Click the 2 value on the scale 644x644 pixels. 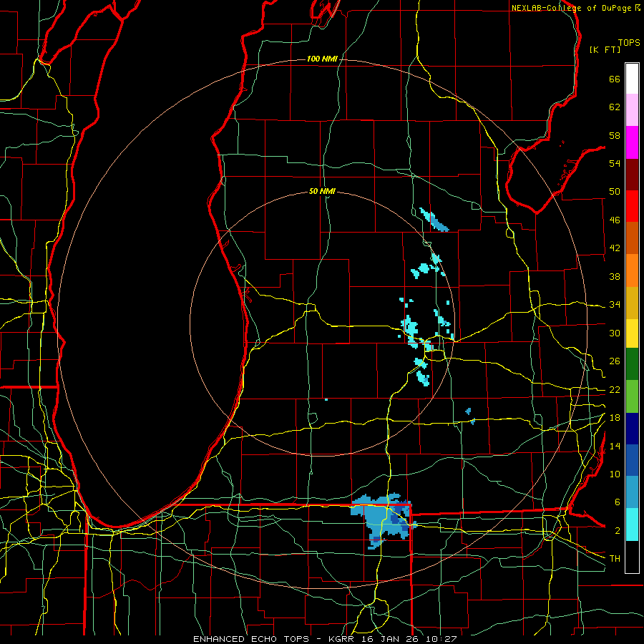pos(617,531)
